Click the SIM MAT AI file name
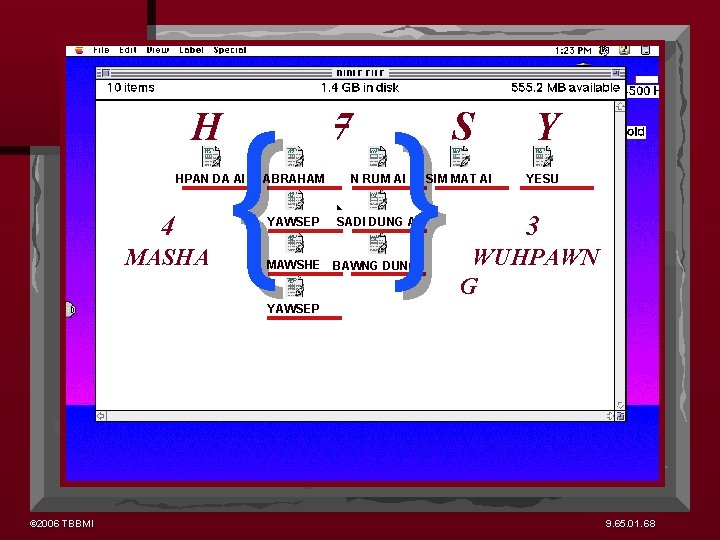720x540 pixels. pos(458,178)
